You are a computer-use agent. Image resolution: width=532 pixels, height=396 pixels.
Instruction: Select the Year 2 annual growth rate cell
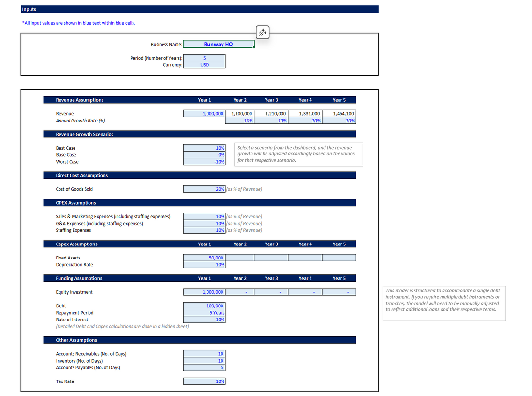click(x=240, y=120)
